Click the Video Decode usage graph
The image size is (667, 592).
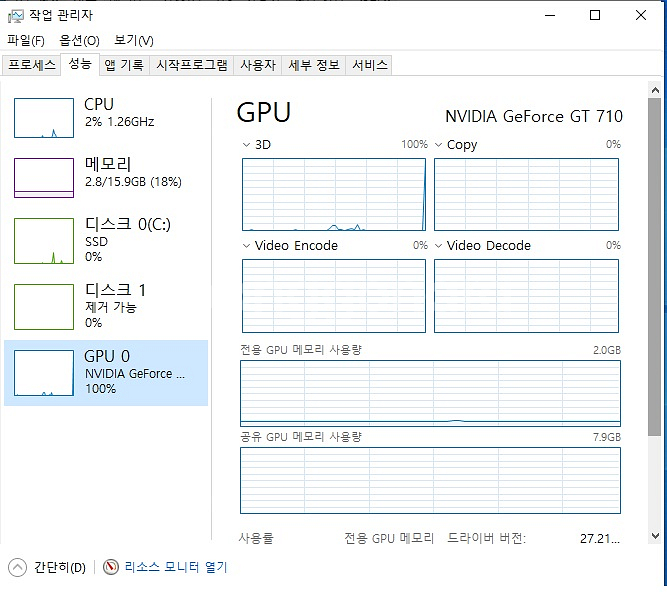526,296
